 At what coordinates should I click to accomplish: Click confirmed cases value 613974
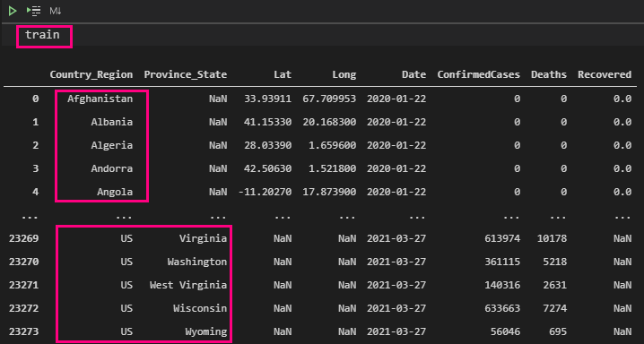click(x=502, y=238)
